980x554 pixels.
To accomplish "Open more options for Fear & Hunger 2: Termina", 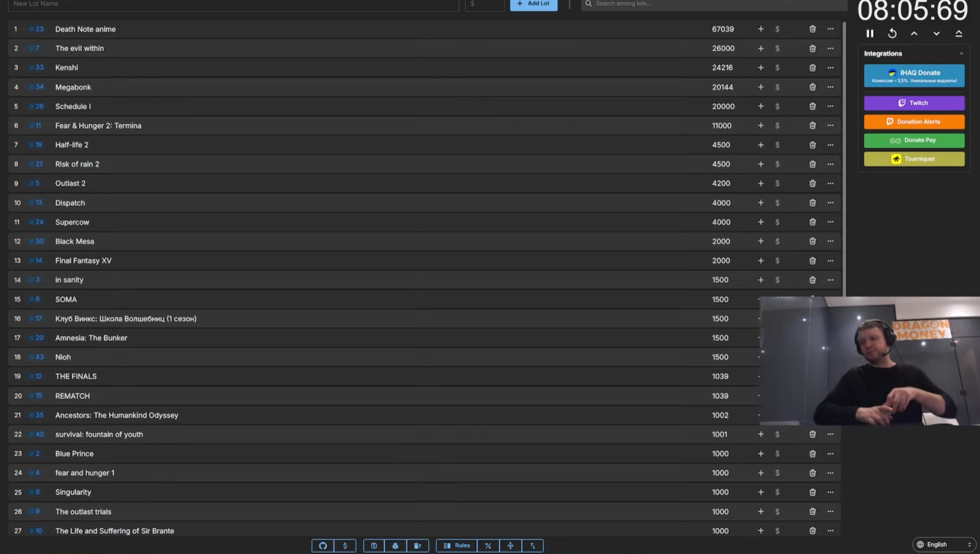I will [x=830, y=125].
